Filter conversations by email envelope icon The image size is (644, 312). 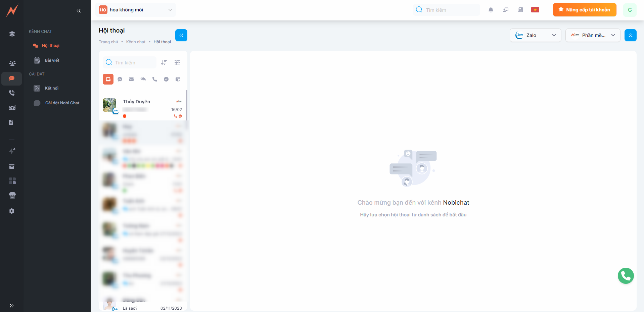point(131,79)
